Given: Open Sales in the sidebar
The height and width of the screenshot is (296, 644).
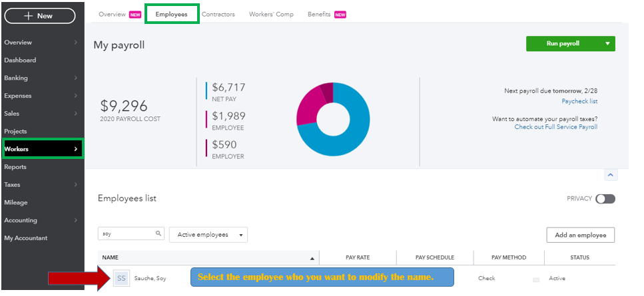Looking at the screenshot, I should (x=11, y=114).
